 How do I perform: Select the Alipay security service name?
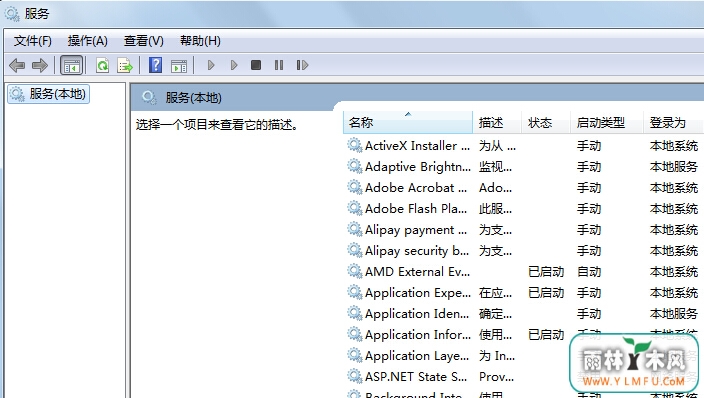pyautogui.click(x=417, y=250)
